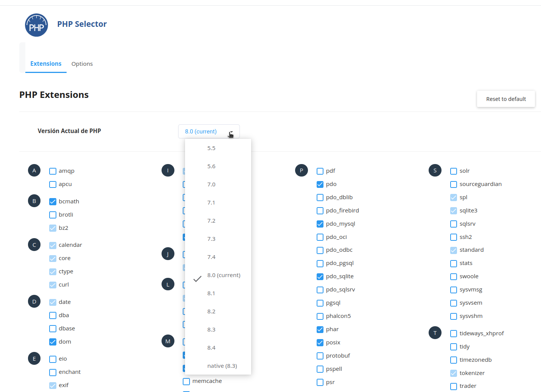Select PHP version 8.1
The image size is (541, 392).
pyautogui.click(x=218, y=293)
